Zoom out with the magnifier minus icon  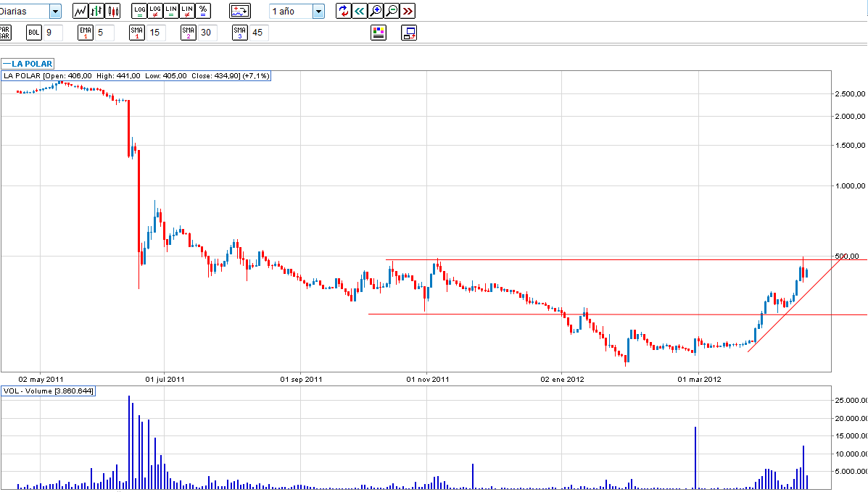[392, 11]
